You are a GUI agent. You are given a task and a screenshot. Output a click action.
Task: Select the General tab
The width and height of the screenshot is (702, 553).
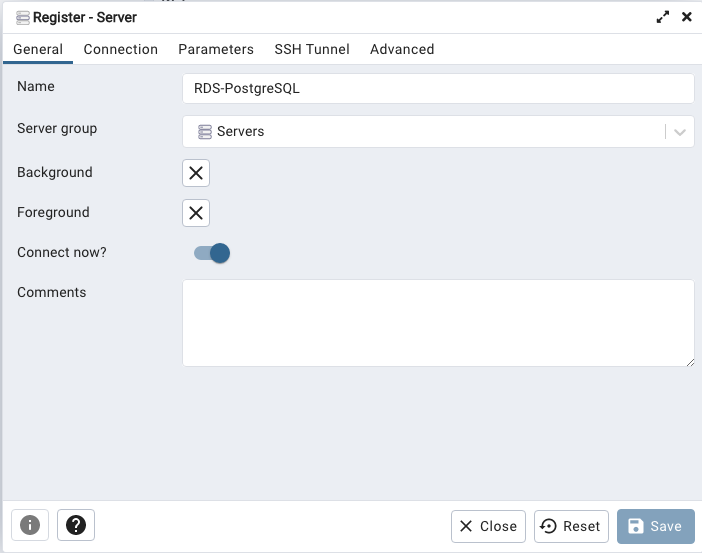click(38, 49)
